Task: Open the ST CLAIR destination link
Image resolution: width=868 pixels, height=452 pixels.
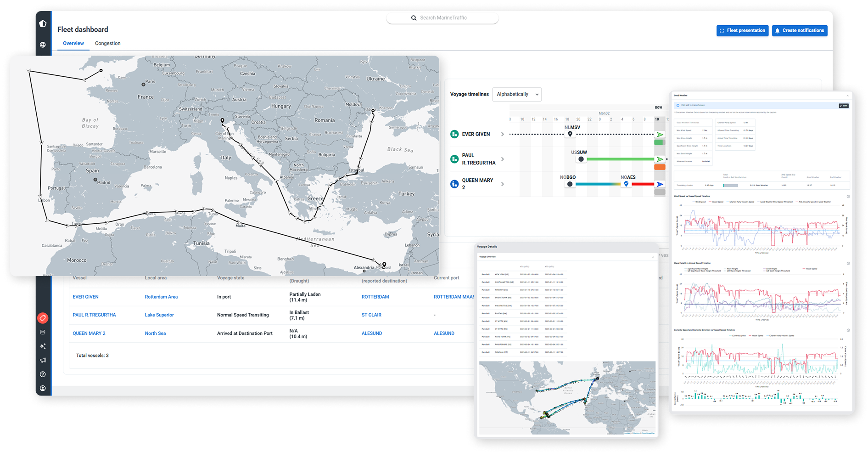Action: (x=371, y=315)
